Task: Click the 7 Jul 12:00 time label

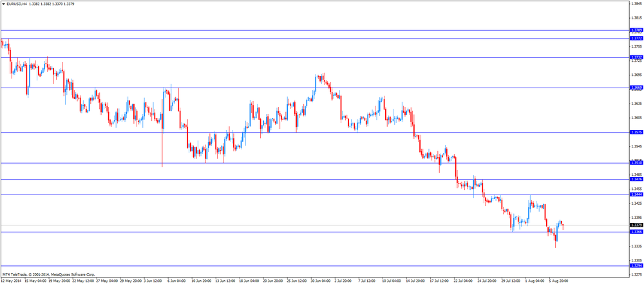Action: coord(366,281)
